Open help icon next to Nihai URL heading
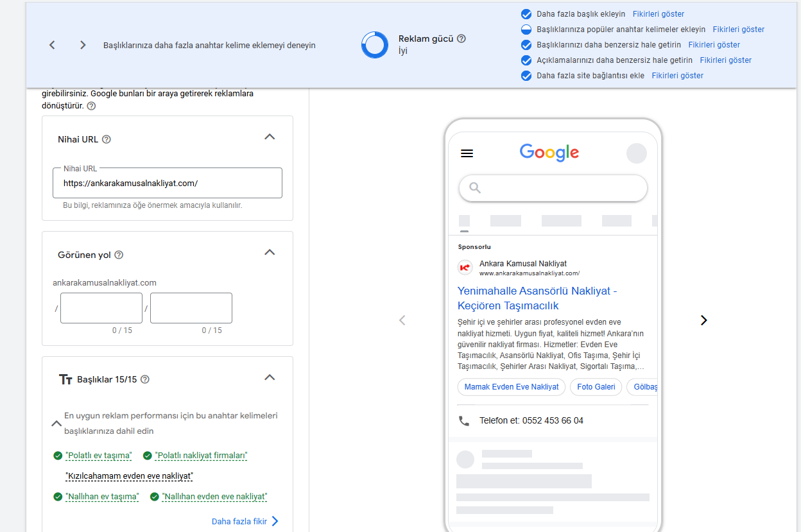Image resolution: width=801 pixels, height=532 pixels. click(107, 139)
